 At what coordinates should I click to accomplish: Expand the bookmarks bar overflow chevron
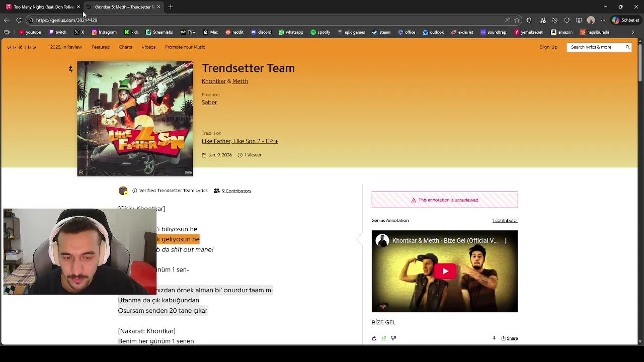(x=632, y=32)
